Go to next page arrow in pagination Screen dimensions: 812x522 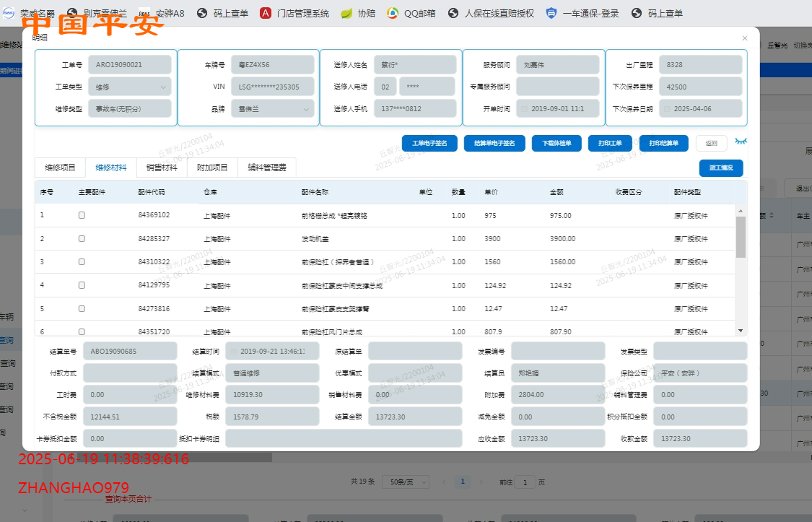481,482
